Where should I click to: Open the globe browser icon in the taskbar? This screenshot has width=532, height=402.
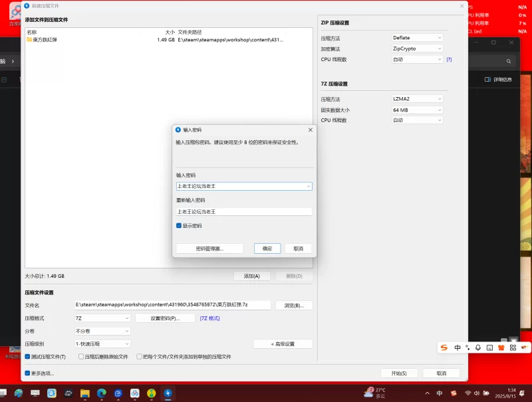click(x=19, y=393)
